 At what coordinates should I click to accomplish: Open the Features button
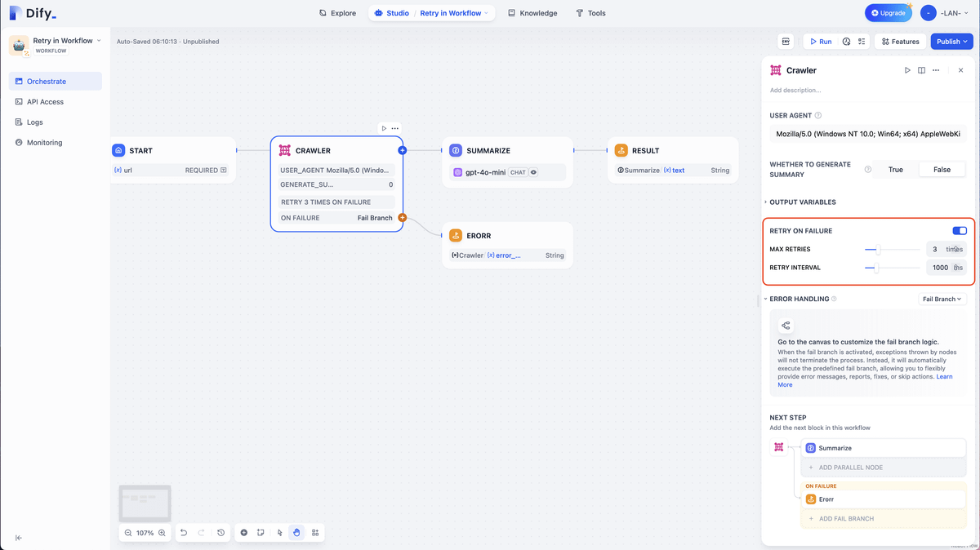pos(900,42)
